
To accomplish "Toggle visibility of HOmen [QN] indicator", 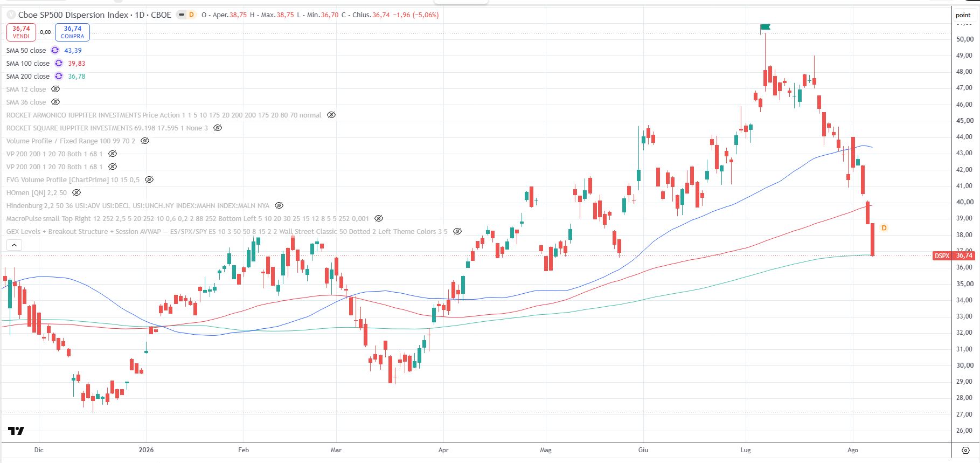I will coord(77,192).
